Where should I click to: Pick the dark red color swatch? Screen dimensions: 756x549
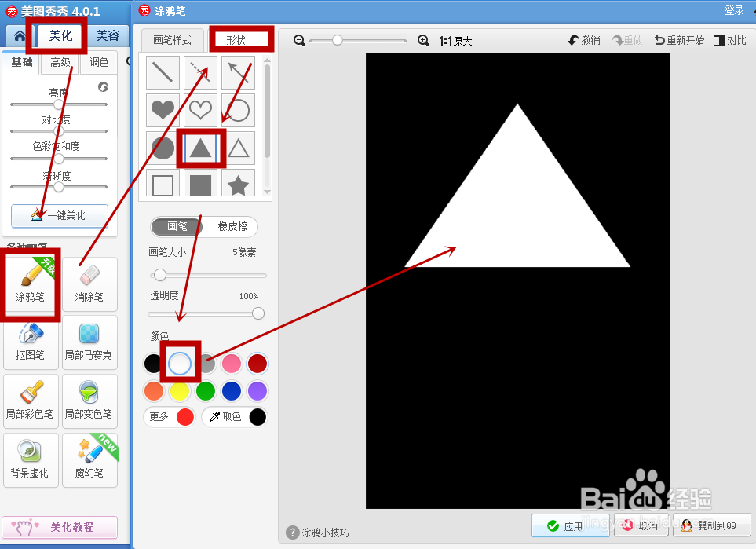(x=257, y=364)
